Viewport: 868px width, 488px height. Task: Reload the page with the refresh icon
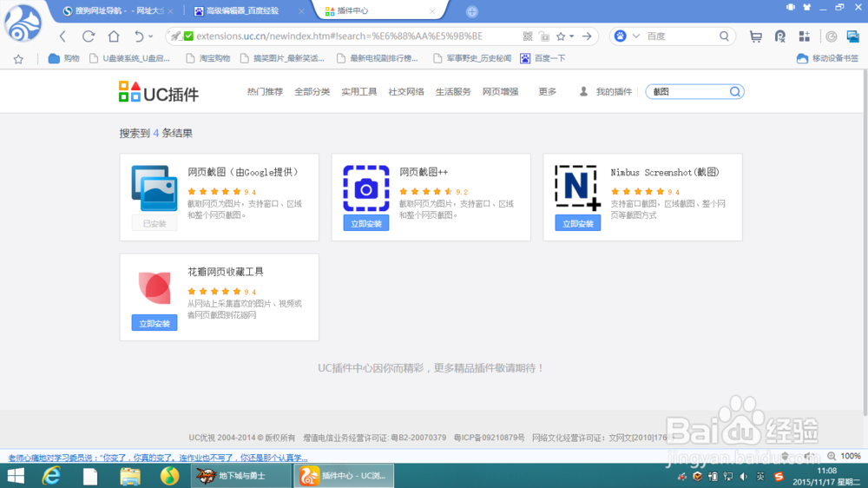point(88,36)
